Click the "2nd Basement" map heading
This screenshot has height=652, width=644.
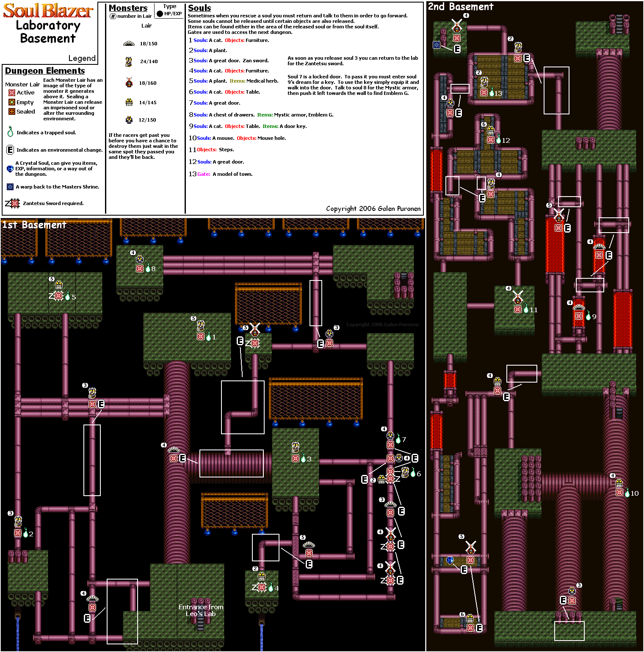(461, 7)
